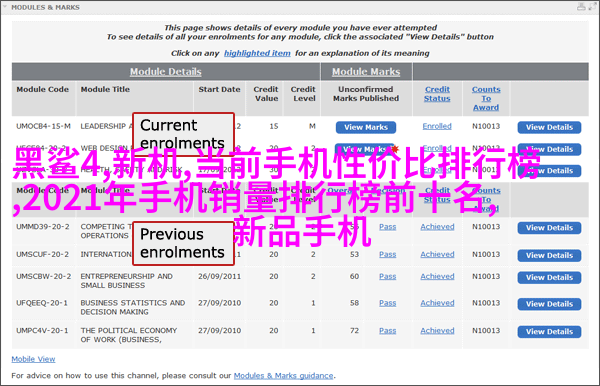600x386 pixels.
Task: Click View Details for UMSCUF-20-2
Action: (x=549, y=255)
